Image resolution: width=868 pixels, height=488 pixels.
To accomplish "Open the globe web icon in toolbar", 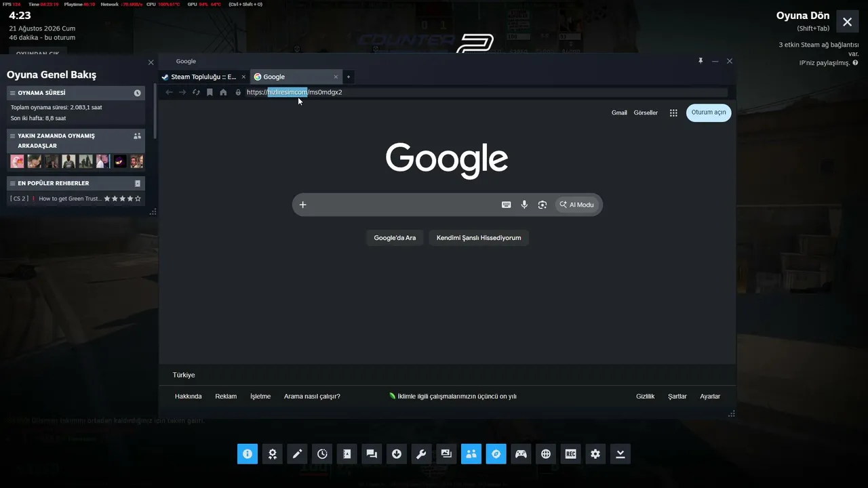I will point(546,454).
